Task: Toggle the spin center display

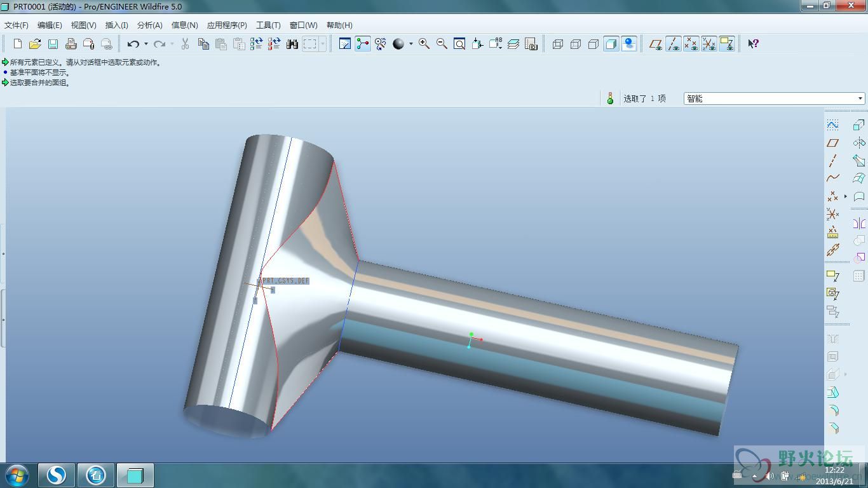Action: tap(363, 44)
